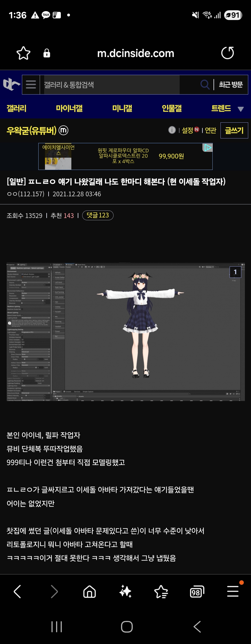The width and height of the screenshot is (251, 644).
Task: Switch to the 갤러리 tab
Action: coord(16,108)
